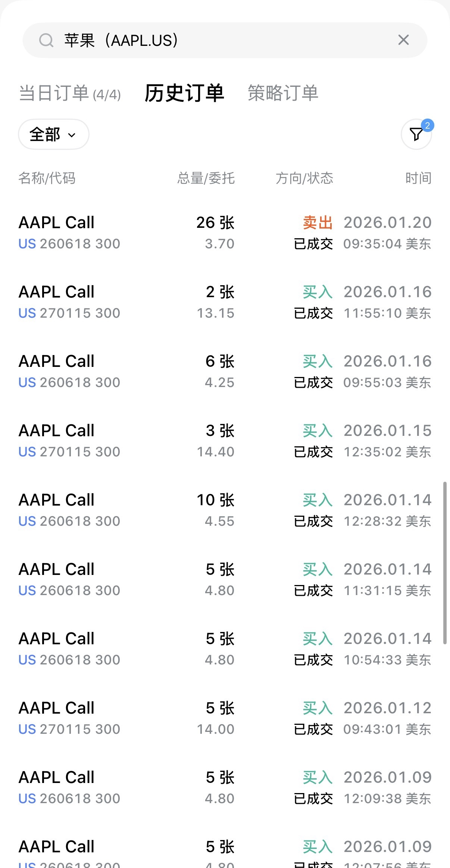Open the 3 张 order priced 14.40
450x868 pixels.
pyautogui.click(x=225, y=441)
